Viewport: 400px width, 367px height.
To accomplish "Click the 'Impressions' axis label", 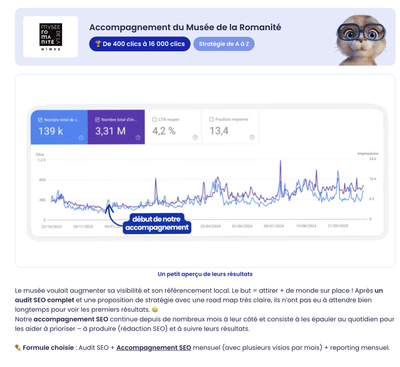I will (x=368, y=154).
